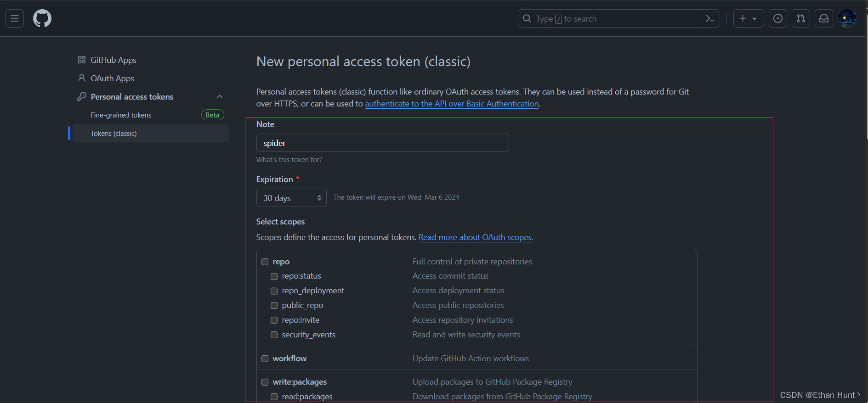The width and height of the screenshot is (868, 403).
Task: Click the 'Update GitHub Action workflows' description
Action: [471, 358]
